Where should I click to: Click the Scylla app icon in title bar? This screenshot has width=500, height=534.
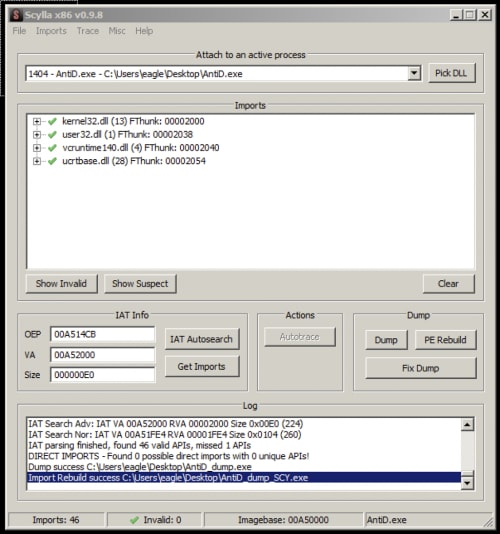pos(16,15)
